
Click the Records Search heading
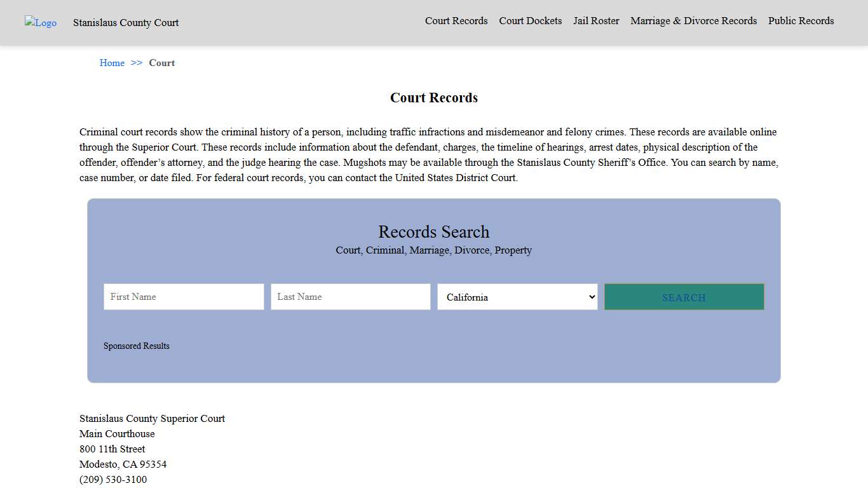coord(434,232)
